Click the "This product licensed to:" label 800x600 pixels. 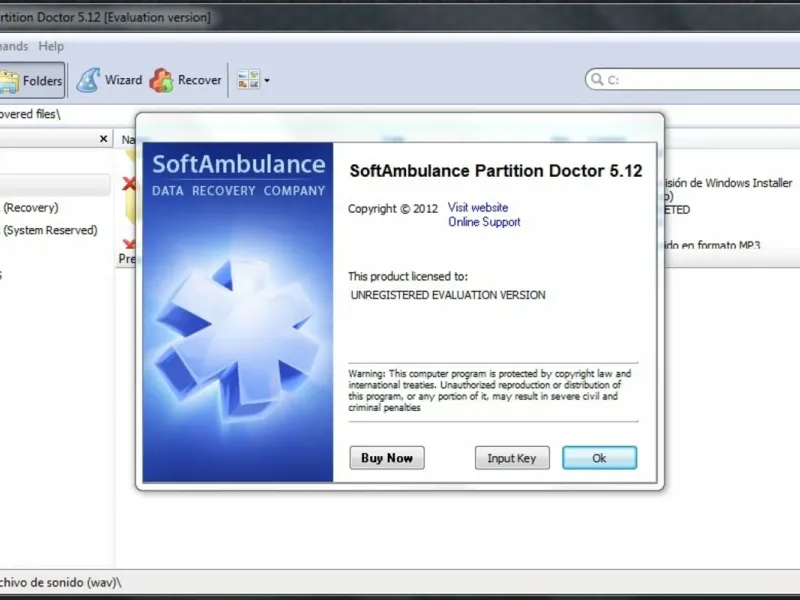click(408, 277)
